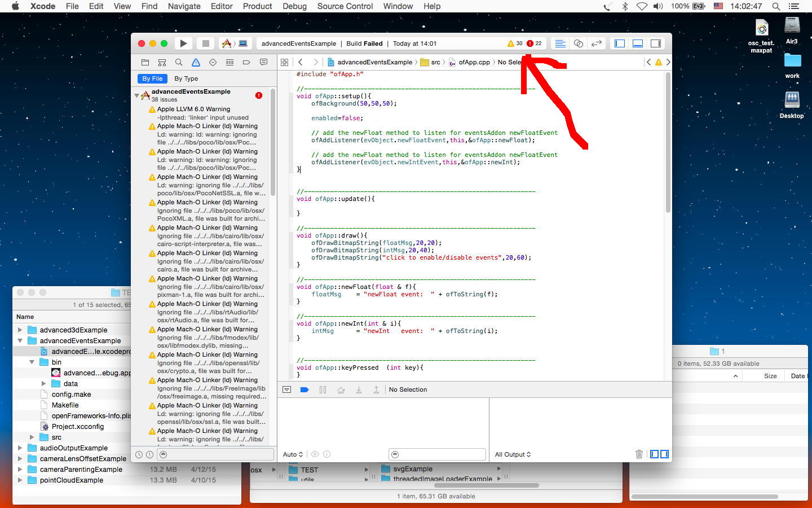Open the Project navigator folder icon
This screenshot has height=508, width=812.
pyautogui.click(x=145, y=62)
